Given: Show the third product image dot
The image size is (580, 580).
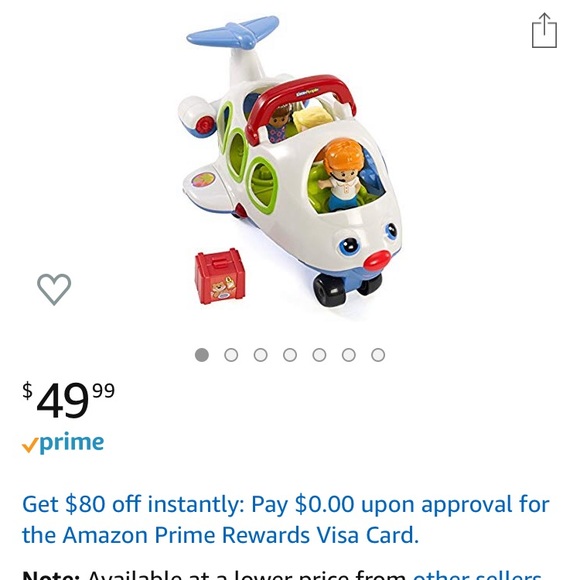Looking at the screenshot, I should point(260,355).
